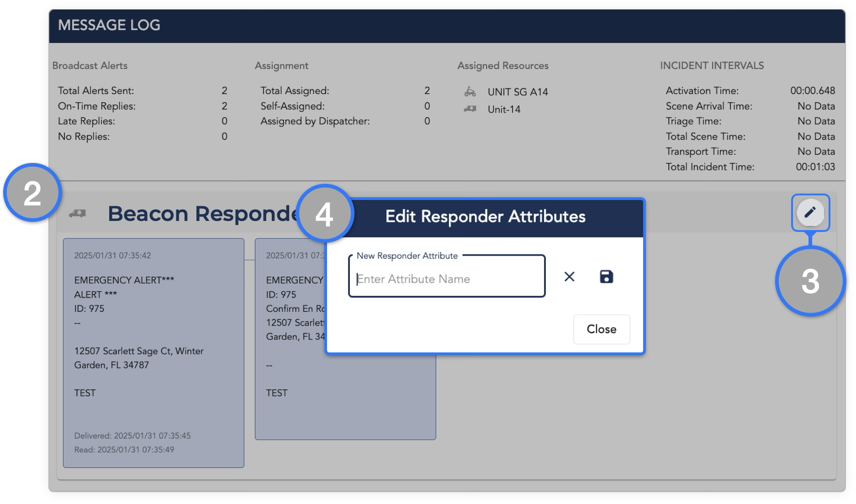Click the save floppy disk icon

click(606, 277)
